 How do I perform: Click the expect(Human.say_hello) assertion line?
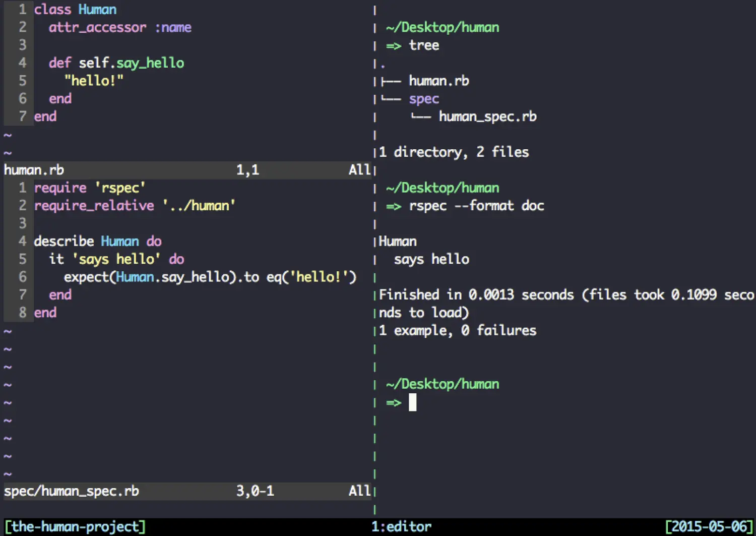(210, 277)
